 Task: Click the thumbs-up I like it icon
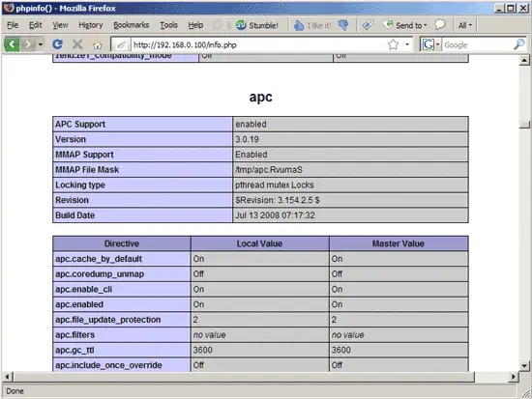coord(299,25)
